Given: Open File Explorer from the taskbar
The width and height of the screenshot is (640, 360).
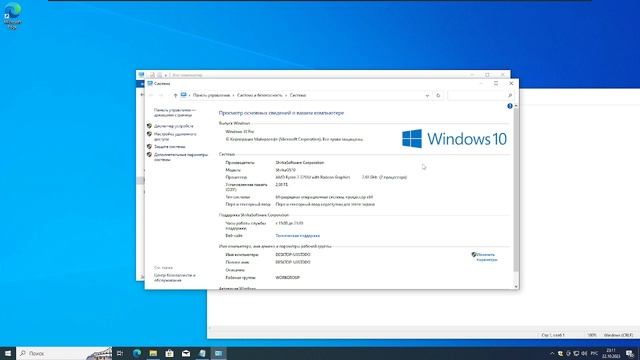Looking at the screenshot, I should tap(153, 353).
